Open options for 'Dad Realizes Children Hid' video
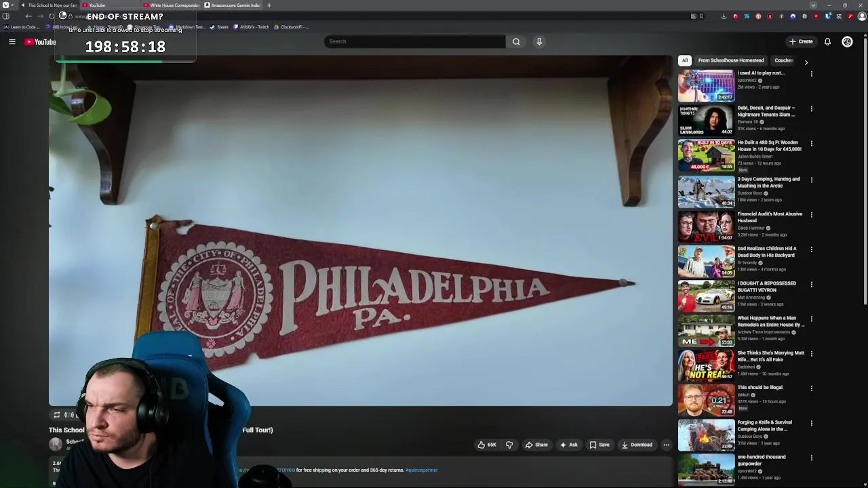This screenshot has height=488, width=868. point(812,249)
